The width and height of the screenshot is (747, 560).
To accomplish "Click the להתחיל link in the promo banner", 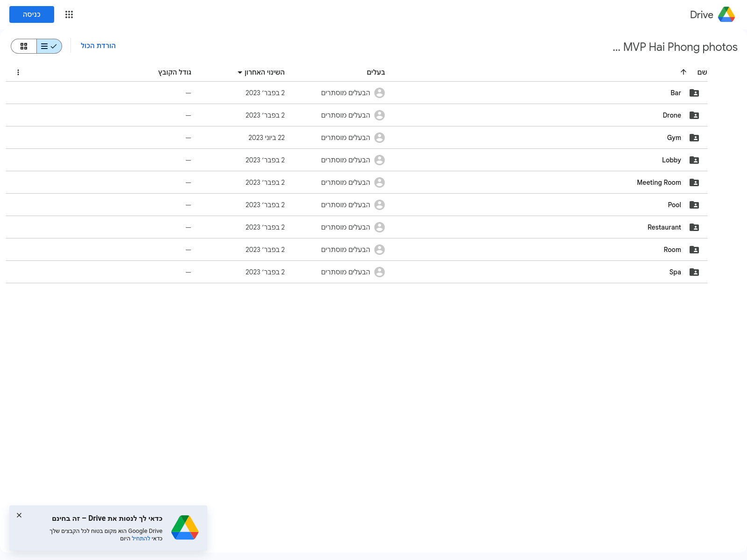I will point(141,539).
